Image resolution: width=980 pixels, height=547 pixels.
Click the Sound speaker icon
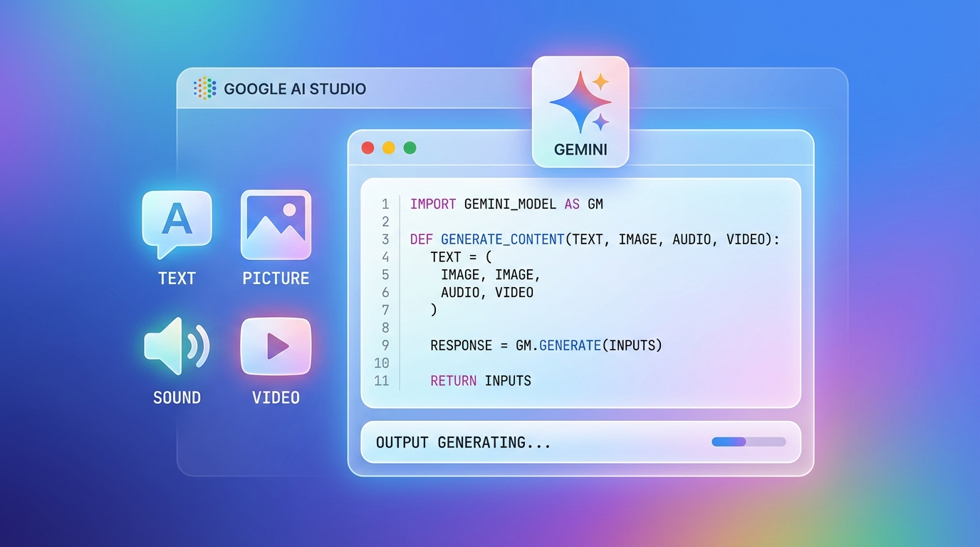click(177, 346)
